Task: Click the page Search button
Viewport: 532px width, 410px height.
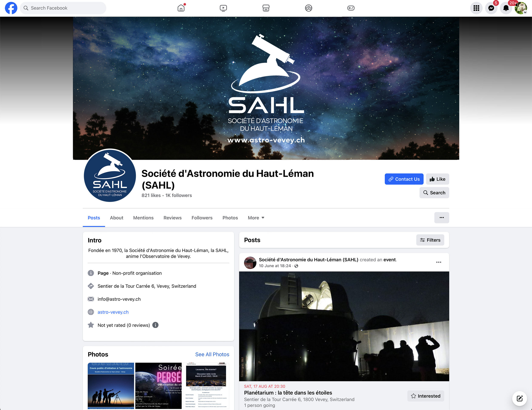Action: click(434, 193)
